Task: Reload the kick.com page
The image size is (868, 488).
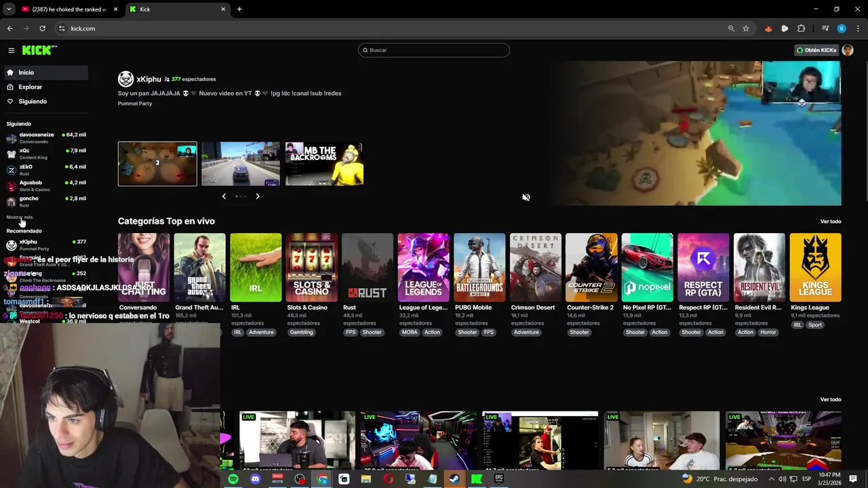Action: [42, 28]
